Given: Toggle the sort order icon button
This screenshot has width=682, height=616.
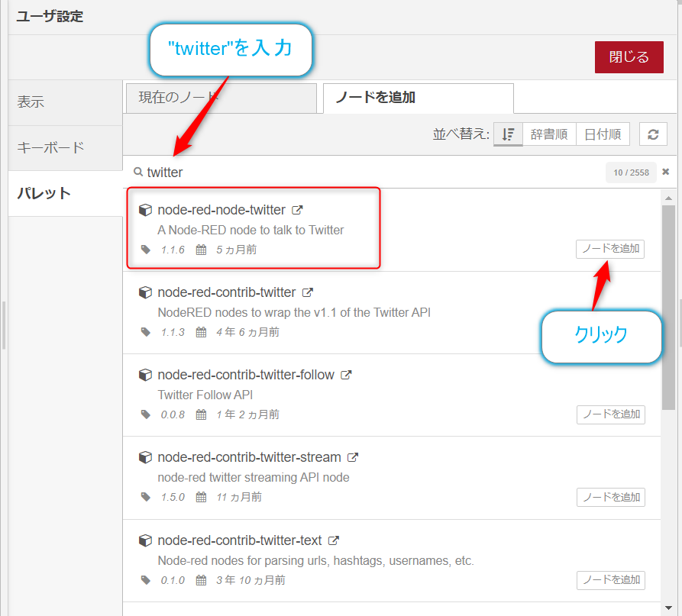Looking at the screenshot, I should click(x=508, y=134).
